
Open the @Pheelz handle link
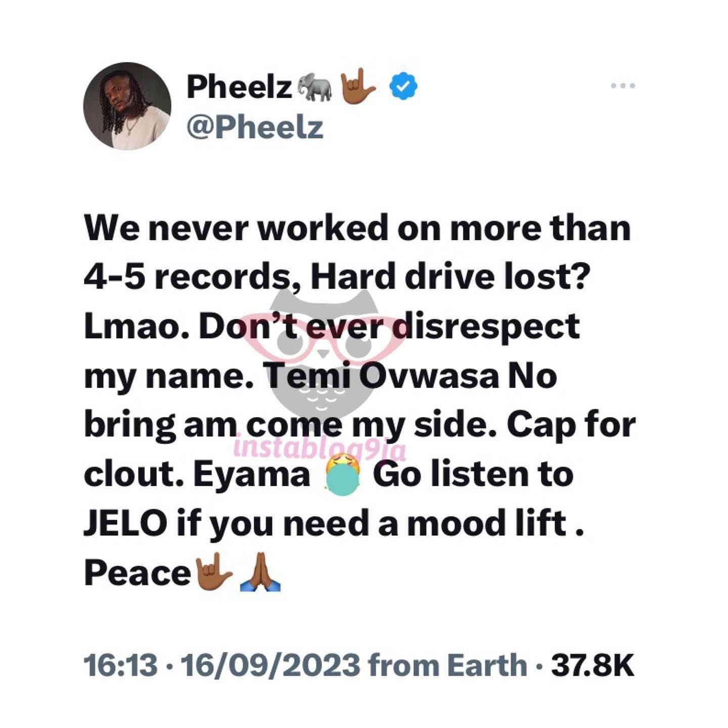click(x=255, y=127)
